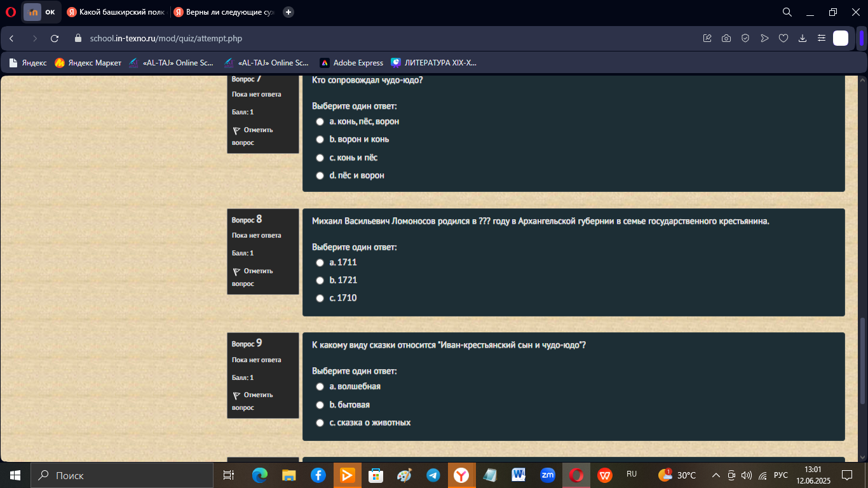Choose option 'b. 1721' for question 8
868x488 pixels.
pyautogui.click(x=320, y=280)
